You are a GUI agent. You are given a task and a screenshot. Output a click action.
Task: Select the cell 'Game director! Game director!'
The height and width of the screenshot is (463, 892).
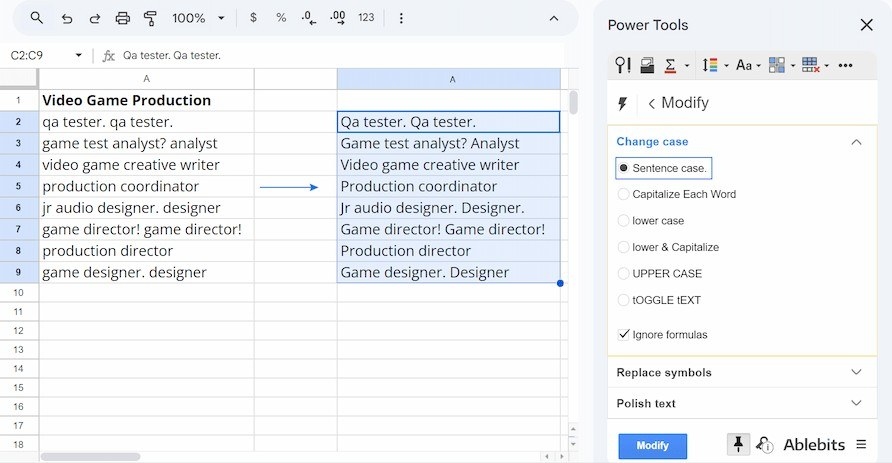(448, 230)
